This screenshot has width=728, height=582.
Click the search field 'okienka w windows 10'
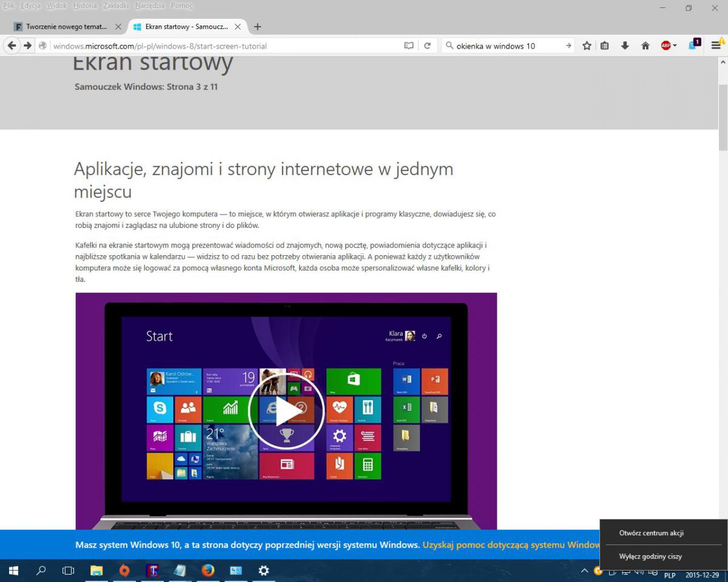508,45
